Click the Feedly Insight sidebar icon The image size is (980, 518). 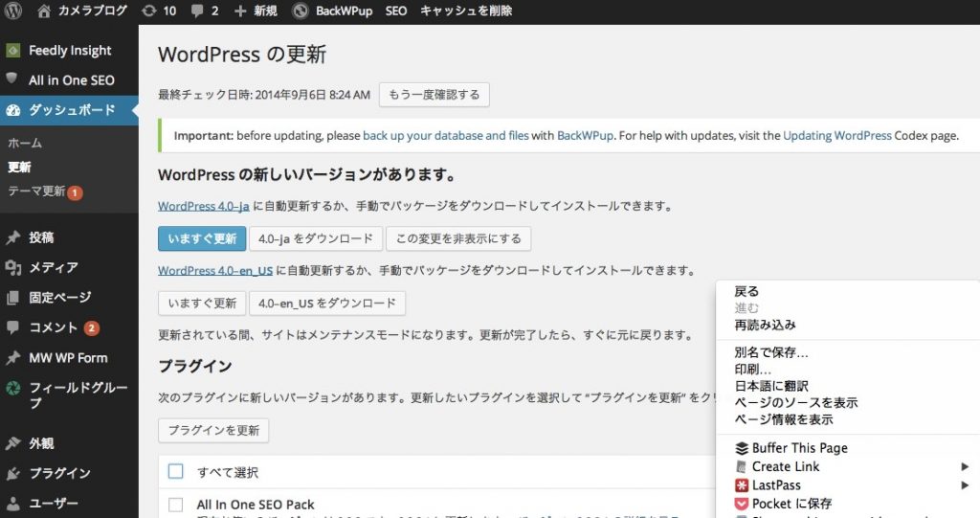pyautogui.click(x=13, y=50)
